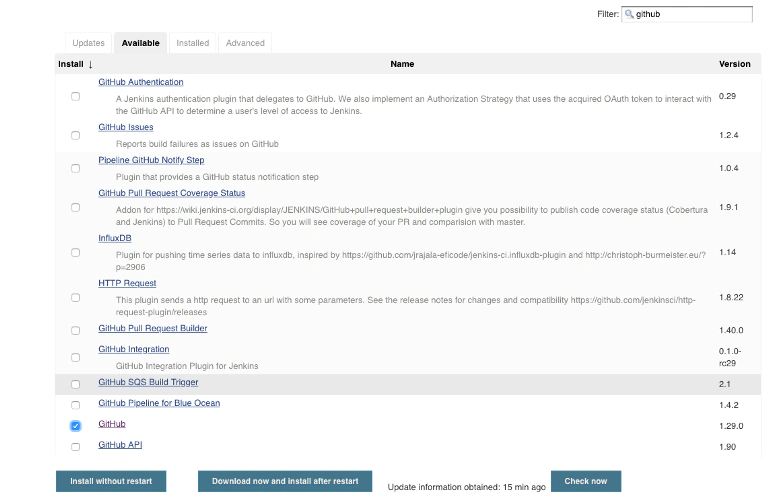Go to the Advanced tab

[245, 43]
